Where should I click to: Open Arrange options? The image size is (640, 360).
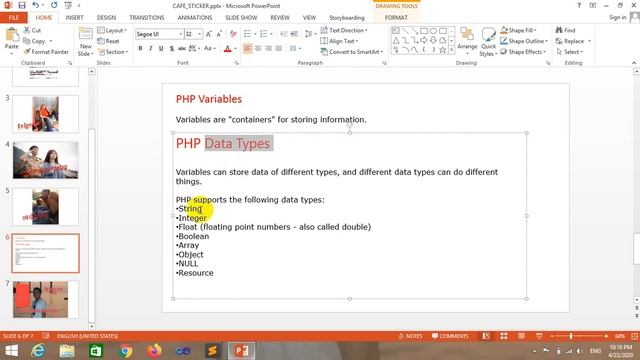pyautogui.click(x=467, y=41)
